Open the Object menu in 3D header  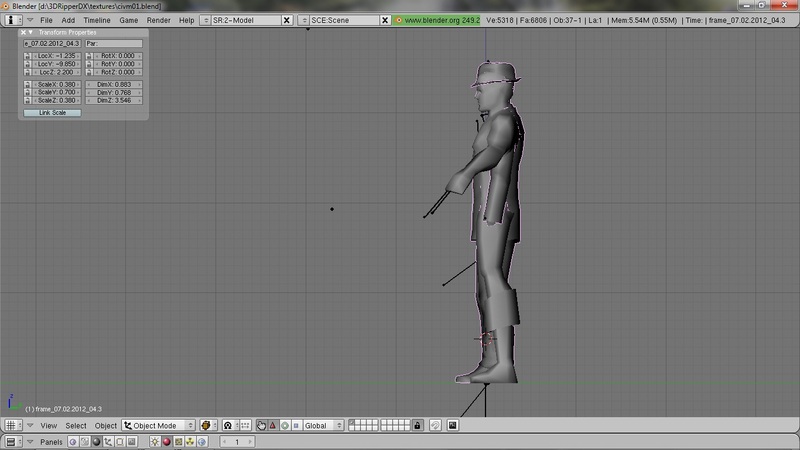106,426
